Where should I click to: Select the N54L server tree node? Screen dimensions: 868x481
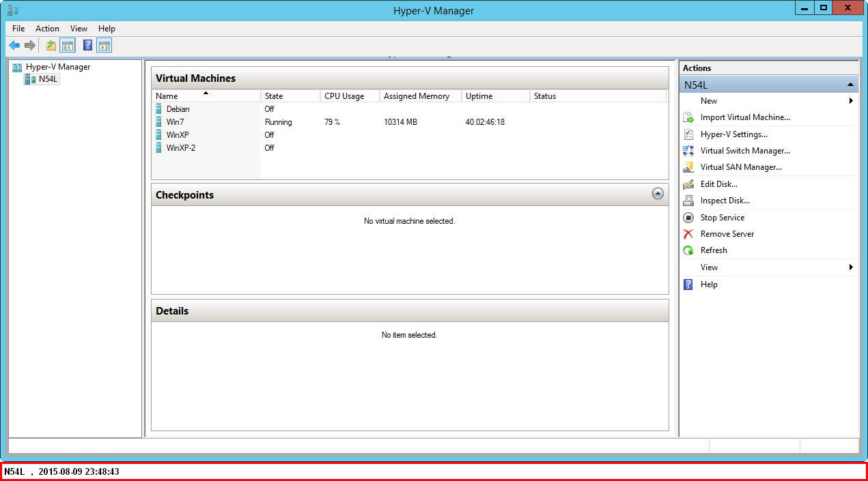(x=48, y=79)
